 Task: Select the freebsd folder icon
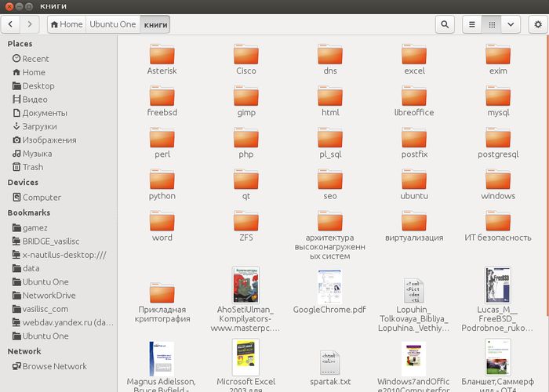pos(162,96)
